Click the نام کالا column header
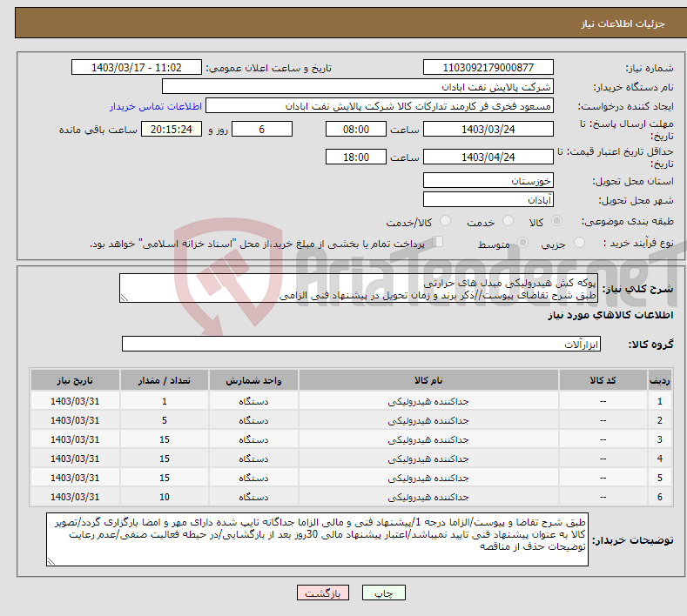 point(428,380)
